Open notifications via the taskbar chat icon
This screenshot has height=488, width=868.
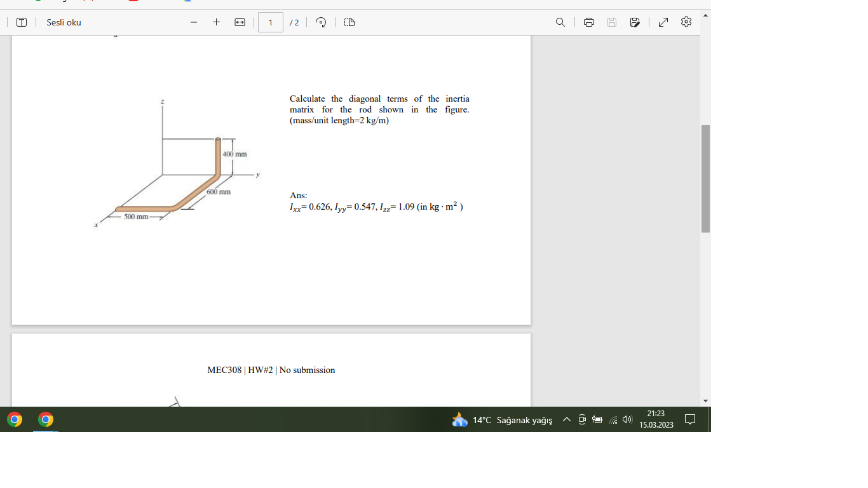pyautogui.click(x=690, y=420)
